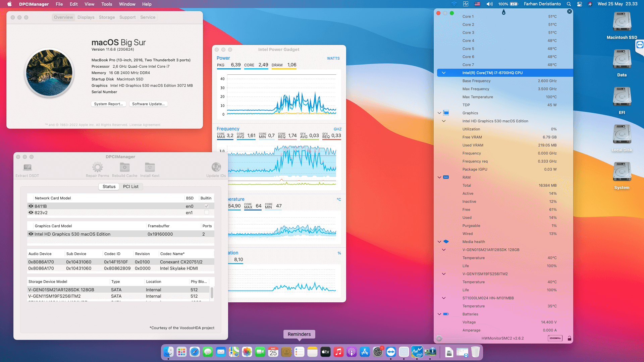
Task: Open Intel Power Gadget from the dock
Action: [x=417, y=352]
